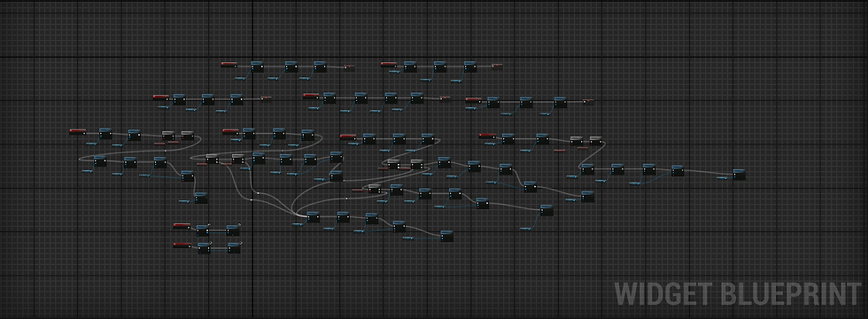
Task: Click the small return node ending the top-left chain
Action: [349, 66]
